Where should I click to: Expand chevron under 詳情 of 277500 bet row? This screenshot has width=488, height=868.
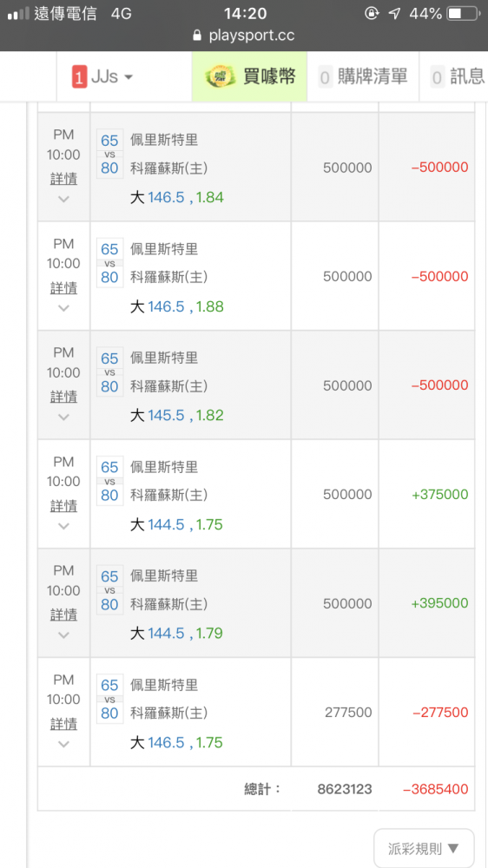(x=63, y=744)
